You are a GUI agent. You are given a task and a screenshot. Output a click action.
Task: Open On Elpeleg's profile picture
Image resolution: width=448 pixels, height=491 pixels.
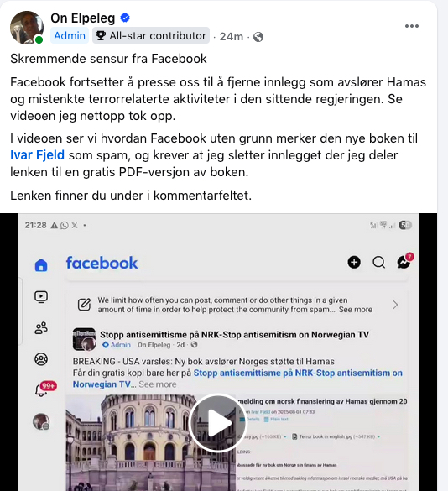[x=27, y=28]
